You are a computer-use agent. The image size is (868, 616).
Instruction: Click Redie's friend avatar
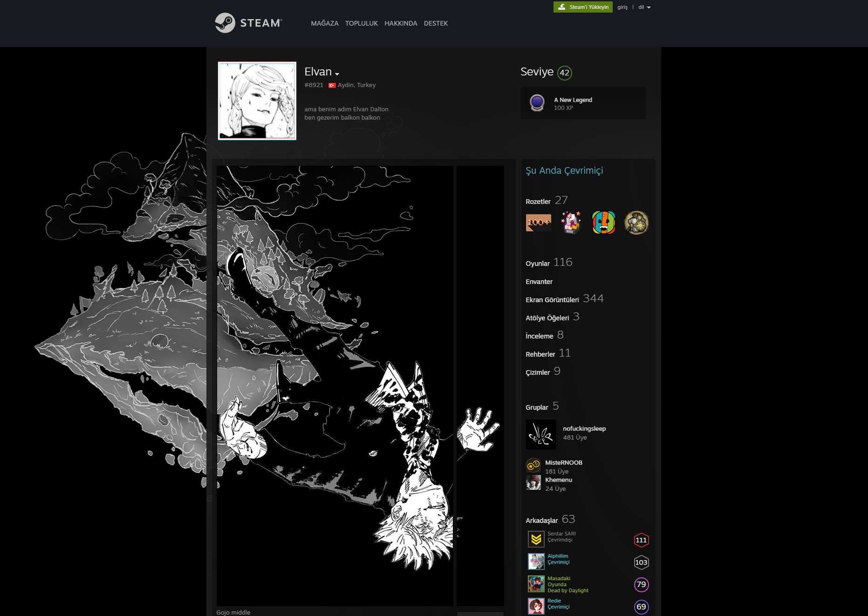click(536, 606)
